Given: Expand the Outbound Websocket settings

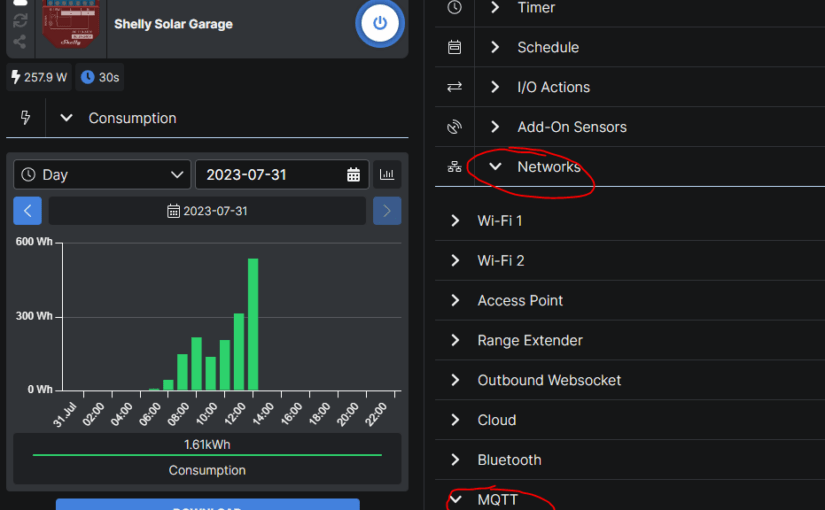Looking at the screenshot, I should 456,380.
